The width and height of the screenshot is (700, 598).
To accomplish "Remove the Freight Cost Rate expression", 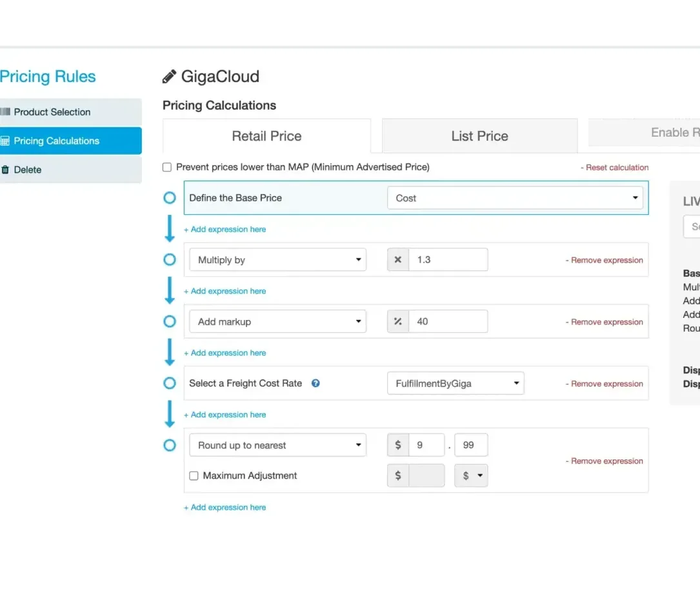I will tap(604, 384).
